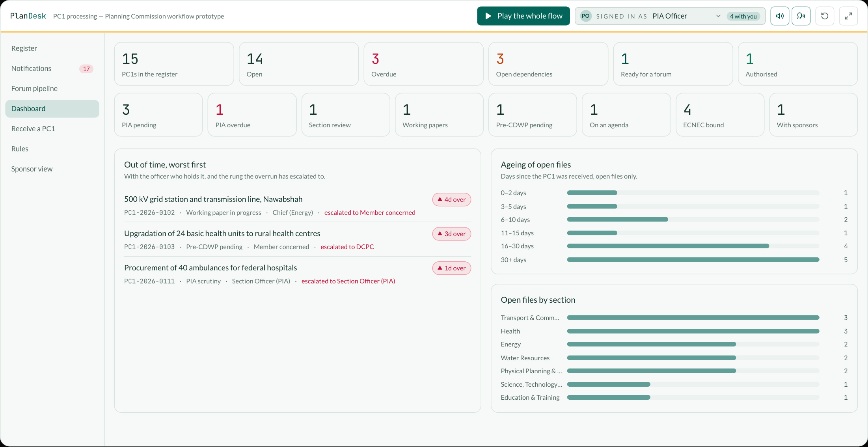Switch to Sponsor view
Screen dimensions: 868x447
tap(52, 169)
